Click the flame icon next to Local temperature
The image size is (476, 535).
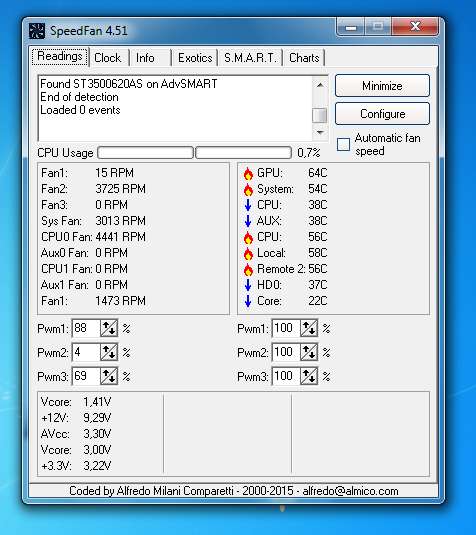(248, 253)
